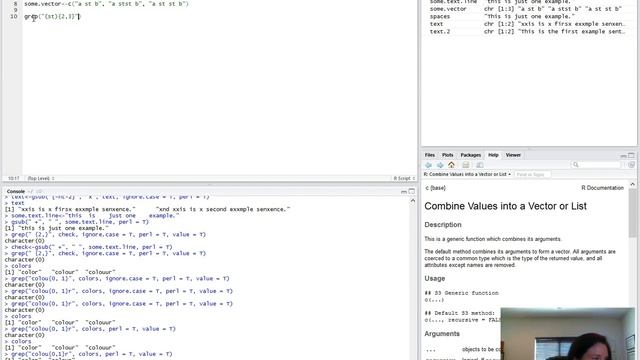
Task: Click the 'c {base}' label
Action: [436, 188]
